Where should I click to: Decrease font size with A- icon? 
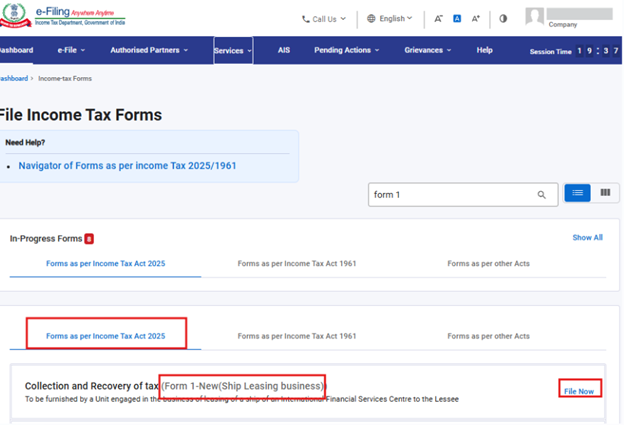[x=438, y=18]
